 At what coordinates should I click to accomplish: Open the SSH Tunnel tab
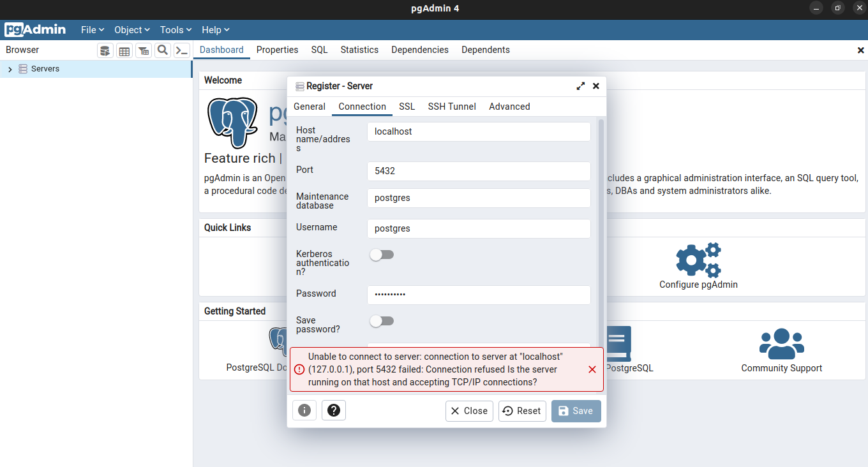coord(452,107)
